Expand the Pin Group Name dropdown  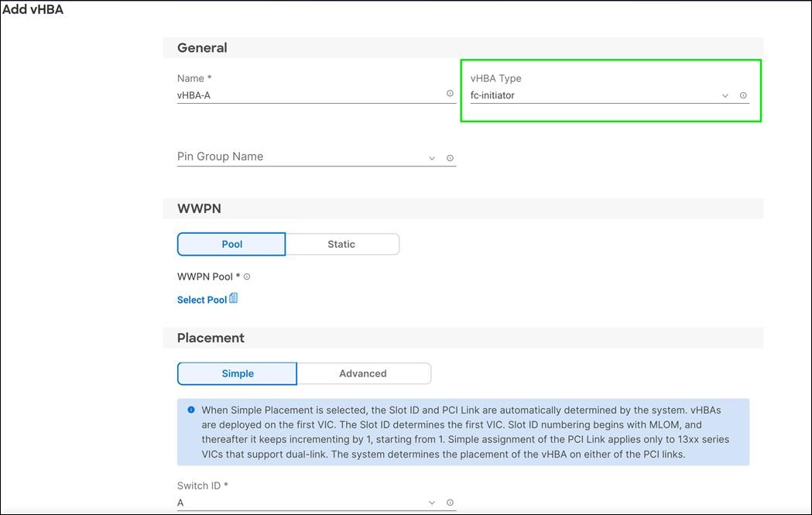pos(431,156)
